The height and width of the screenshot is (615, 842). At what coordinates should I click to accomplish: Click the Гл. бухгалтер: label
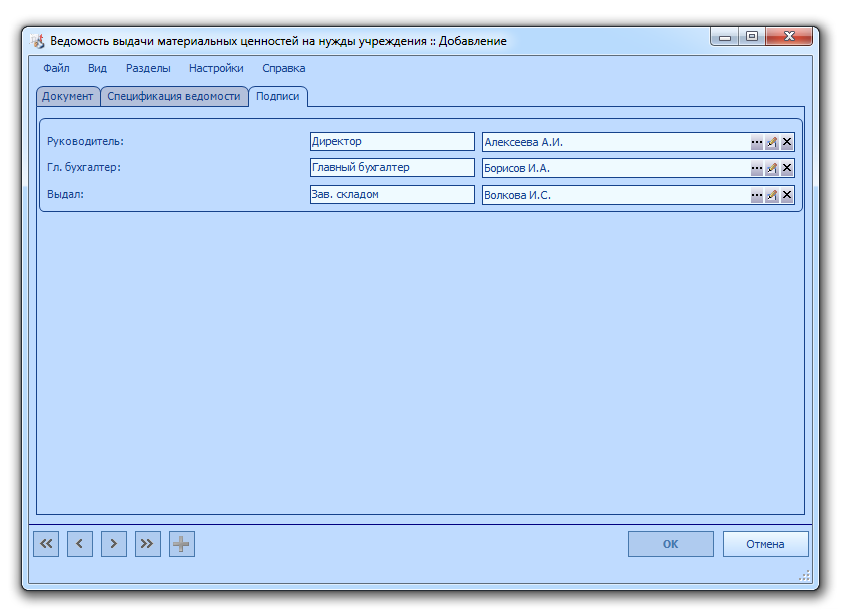click(x=84, y=168)
